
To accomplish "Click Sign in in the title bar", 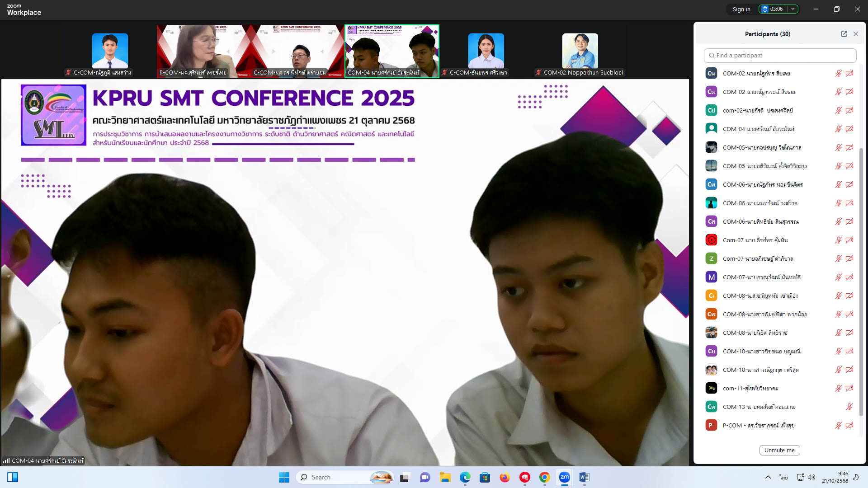I will 741,9.
